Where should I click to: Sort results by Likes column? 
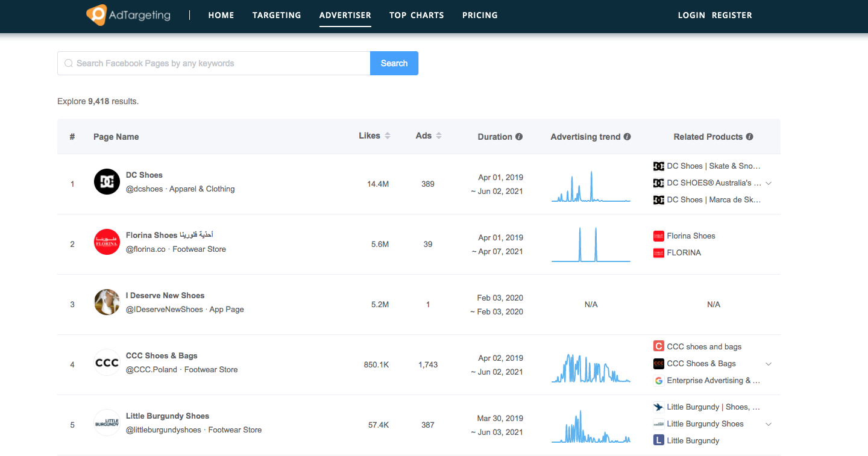tap(374, 136)
